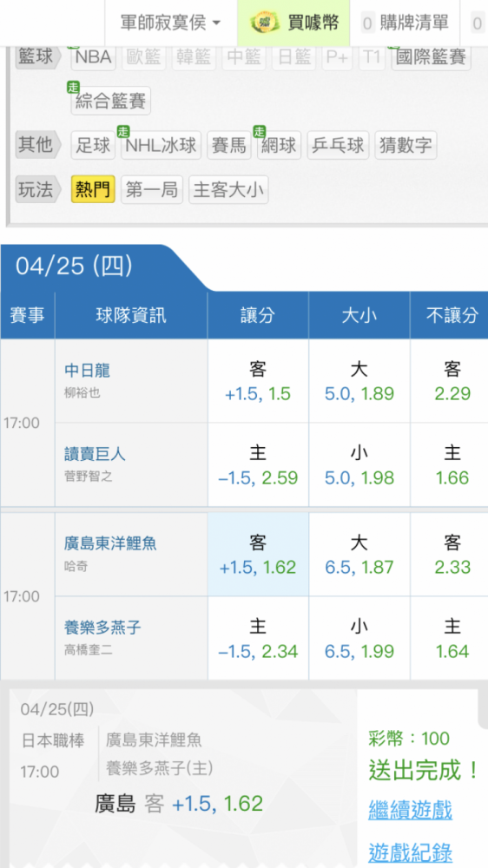488x868 pixels.
Task: Open the 購牌清單 purchase list
Action: 406,23
